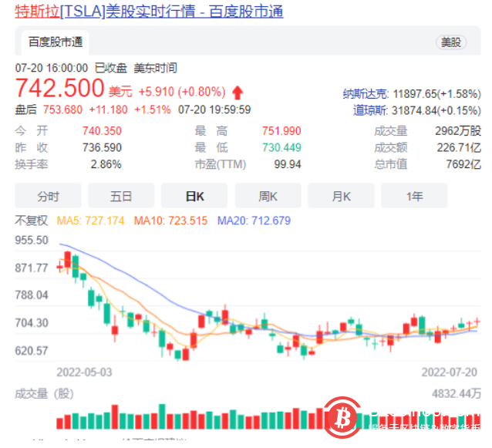Select the 百度股市通 tab
Screen dimensions: 492x448
click(x=56, y=42)
